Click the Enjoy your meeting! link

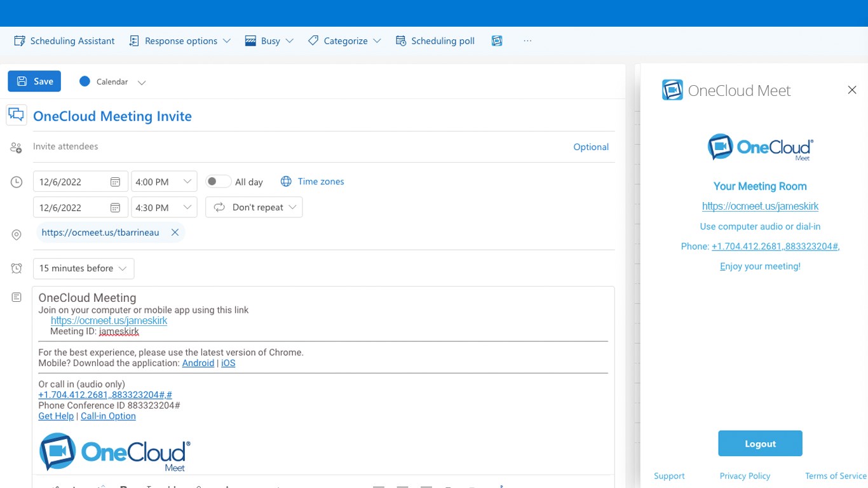click(x=760, y=266)
